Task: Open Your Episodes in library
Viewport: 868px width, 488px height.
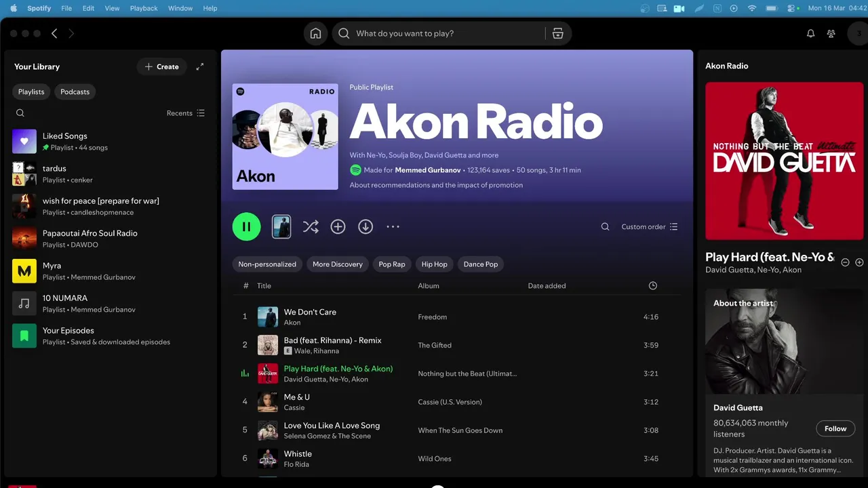Action: (x=111, y=336)
